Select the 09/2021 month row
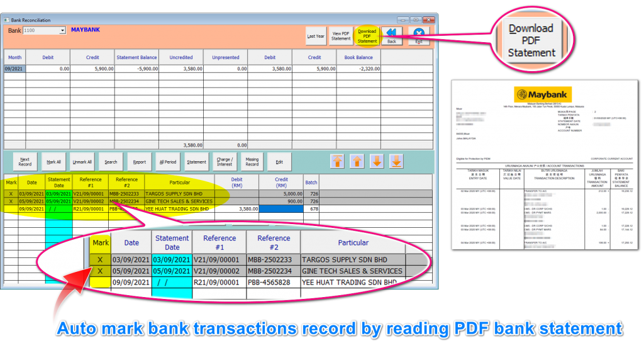 [15, 69]
